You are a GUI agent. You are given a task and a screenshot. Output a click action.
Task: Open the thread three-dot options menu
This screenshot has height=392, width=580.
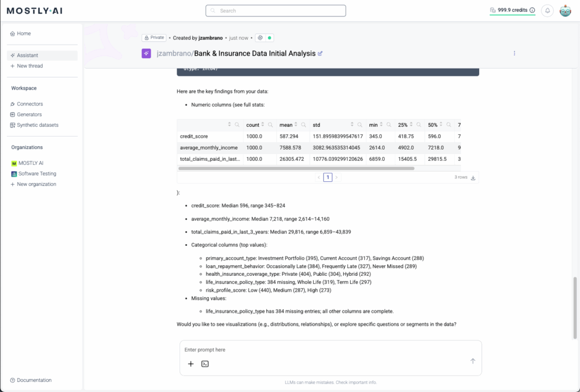[x=514, y=53]
